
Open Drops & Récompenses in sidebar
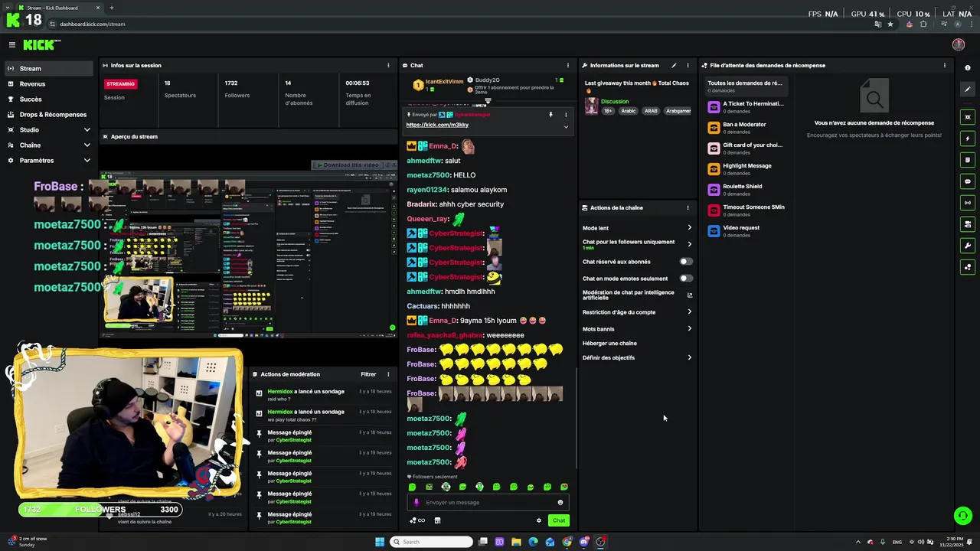click(49, 115)
